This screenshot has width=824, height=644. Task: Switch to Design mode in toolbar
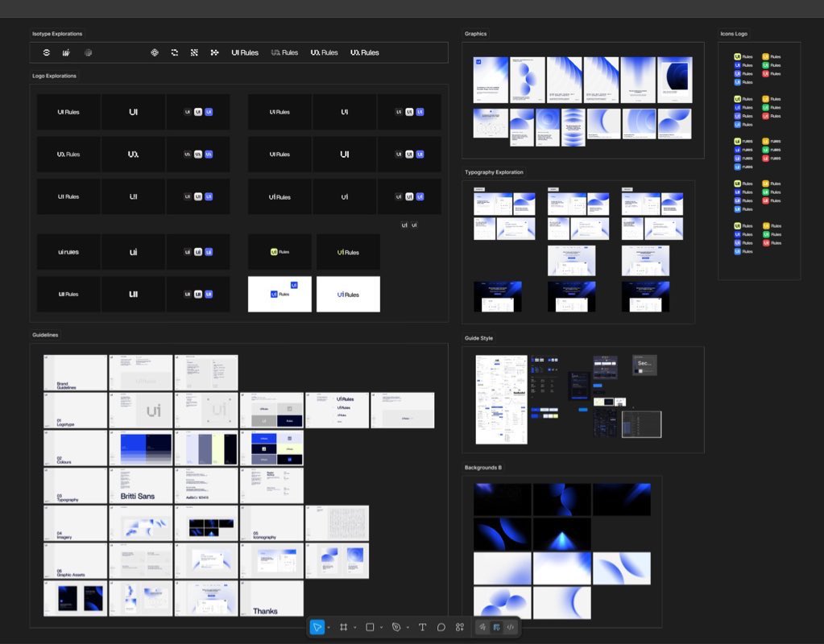(497, 627)
